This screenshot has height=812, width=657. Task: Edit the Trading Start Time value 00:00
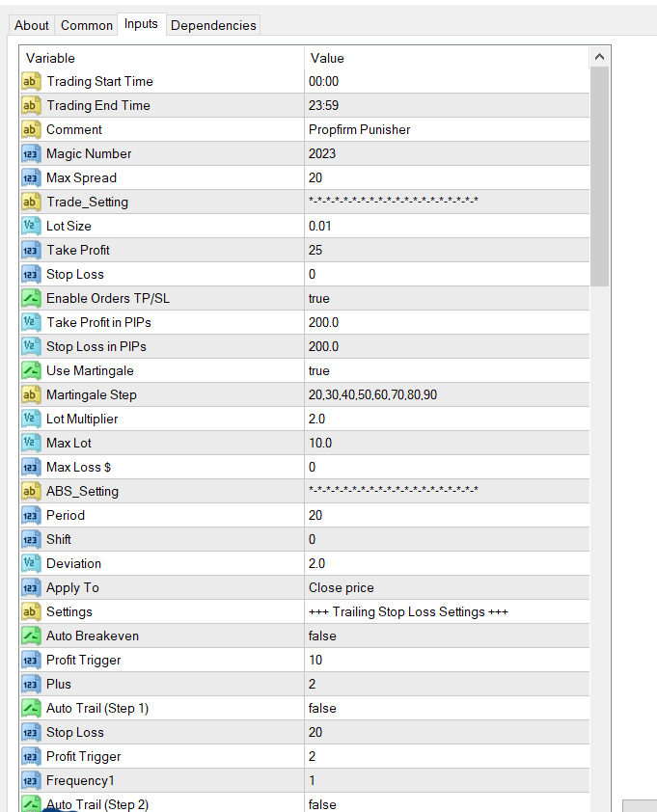pos(447,81)
